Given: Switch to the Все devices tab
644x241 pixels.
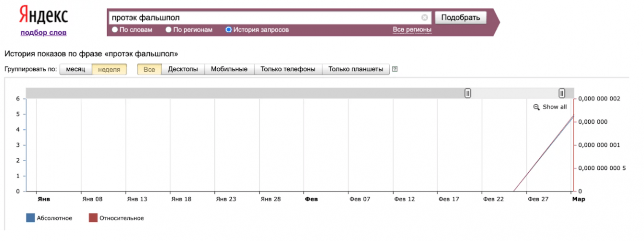Looking at the screenshot, I should pos(149,69).
